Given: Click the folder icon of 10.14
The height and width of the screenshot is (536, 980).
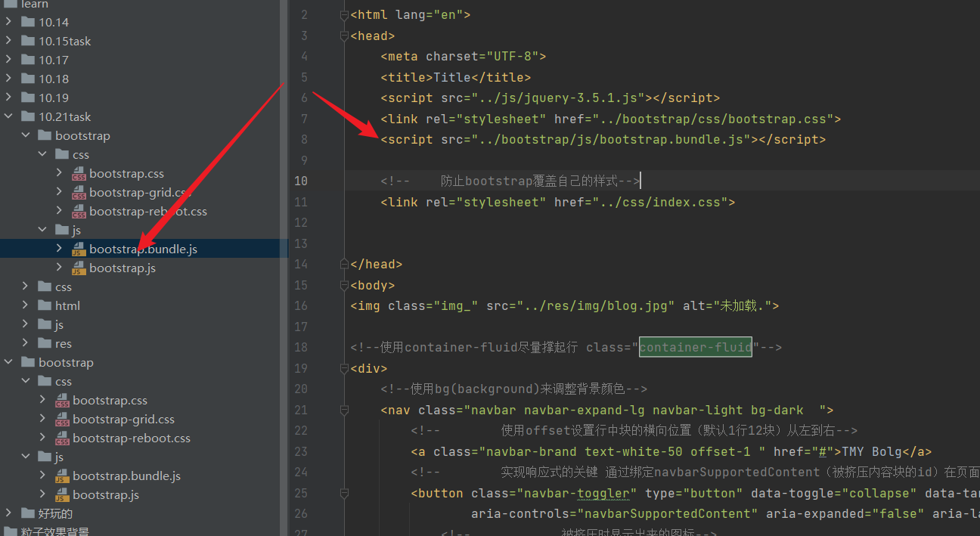Looking at the screenshot, I should (28, 23).
